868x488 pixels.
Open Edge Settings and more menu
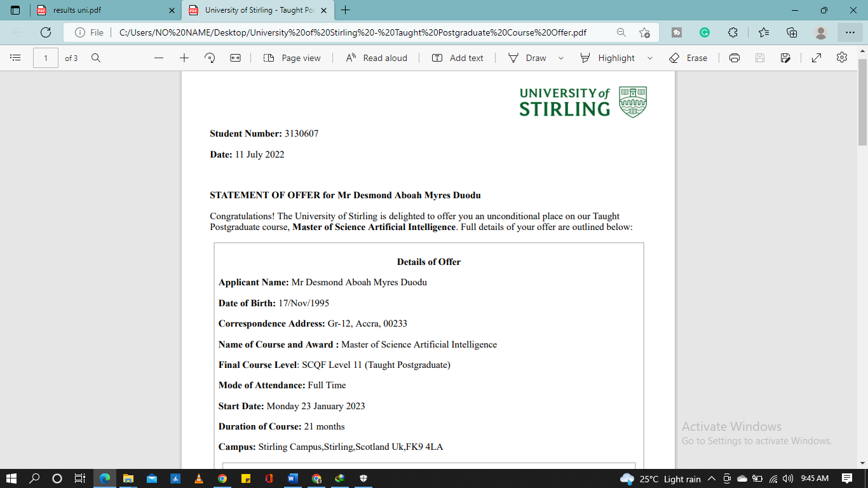coord(850,32)
